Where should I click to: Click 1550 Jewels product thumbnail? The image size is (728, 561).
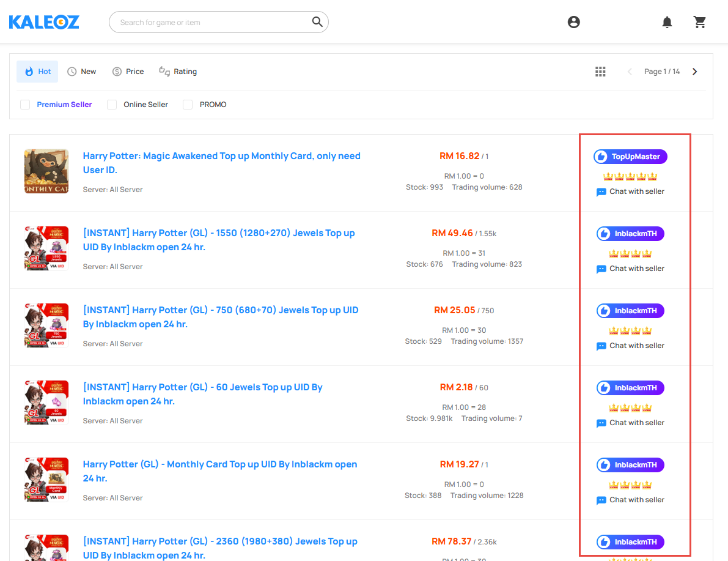click(46, 248)
